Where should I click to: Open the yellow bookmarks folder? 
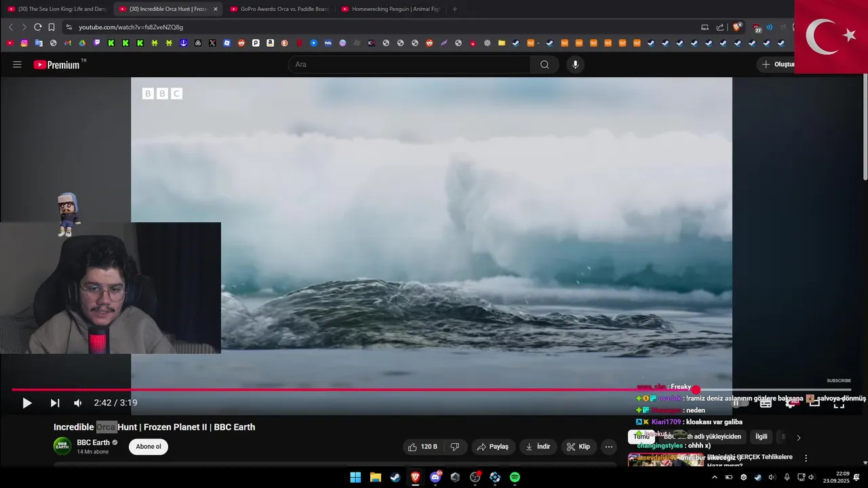(502, 43)
